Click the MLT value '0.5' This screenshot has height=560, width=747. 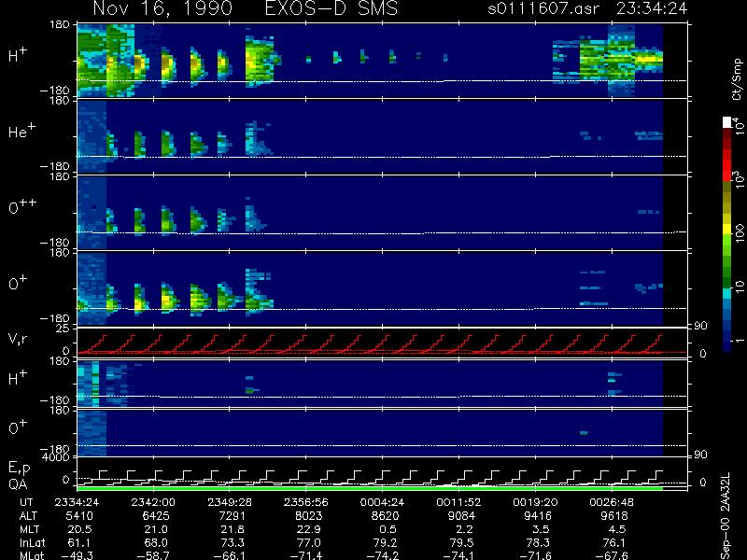coord(388,529)
